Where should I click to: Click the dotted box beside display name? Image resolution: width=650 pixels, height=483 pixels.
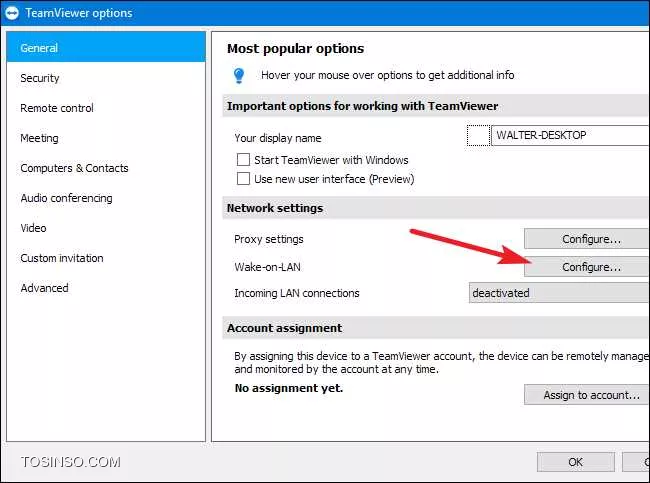[x=479, y=135]
